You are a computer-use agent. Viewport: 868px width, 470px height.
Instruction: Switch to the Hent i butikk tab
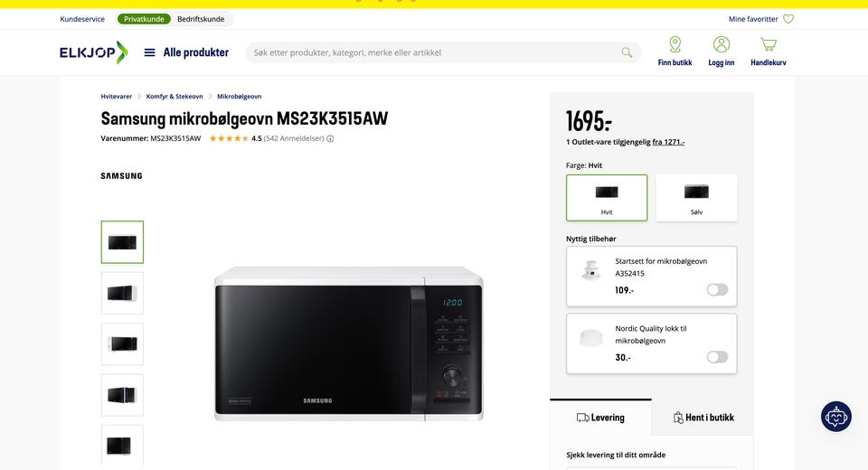[x=703, y=418]
